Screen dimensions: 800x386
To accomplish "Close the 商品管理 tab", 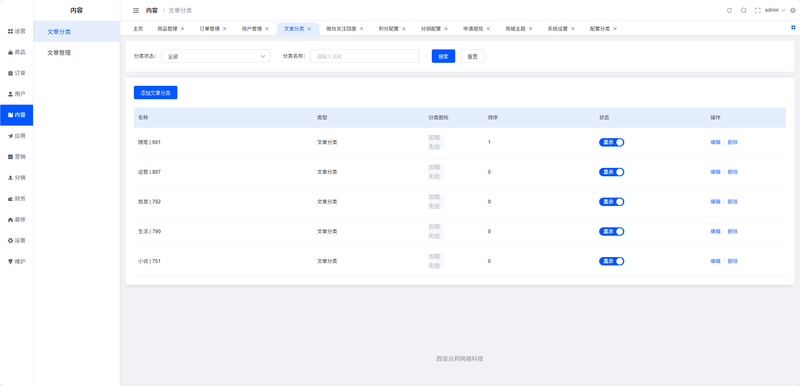I will [182, 29].
